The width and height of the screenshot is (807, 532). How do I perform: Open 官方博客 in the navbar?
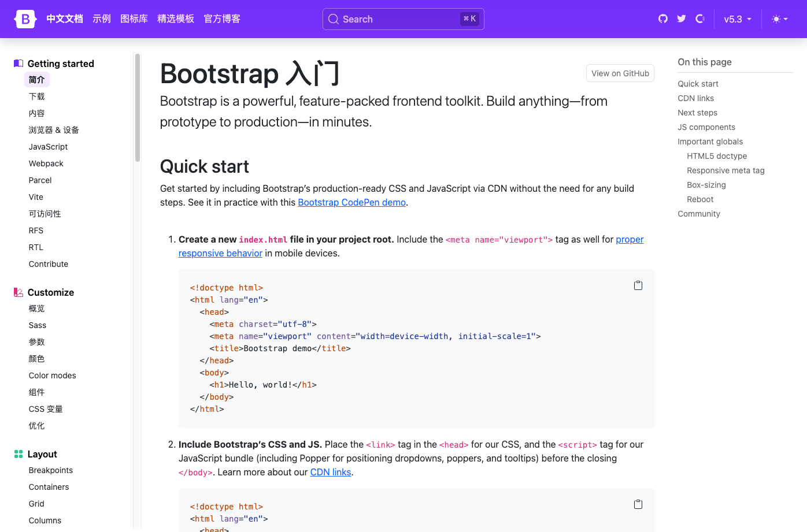[222, 19]
